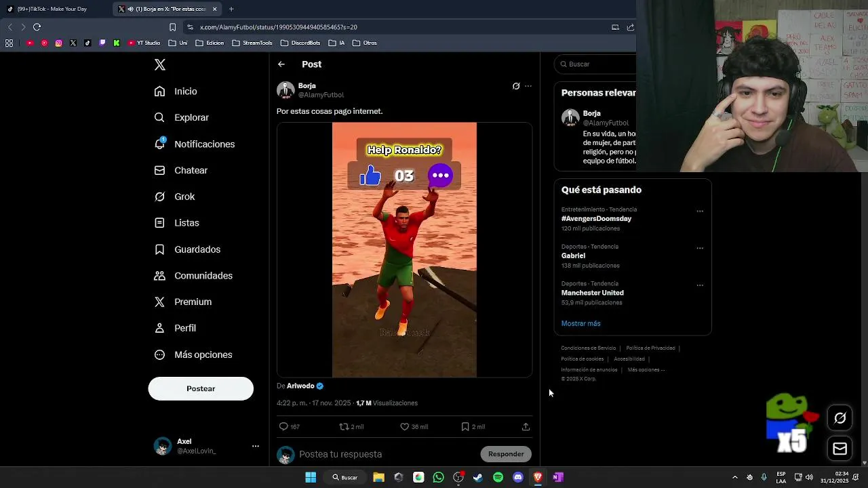Open Steam from the taskbar
The image size is (868, 488).
(478, 477)
